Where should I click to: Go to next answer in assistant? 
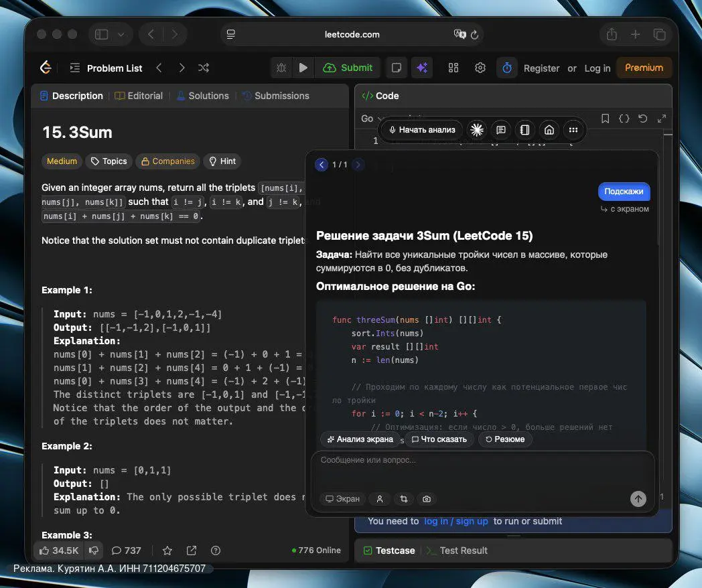pos(358,165)
